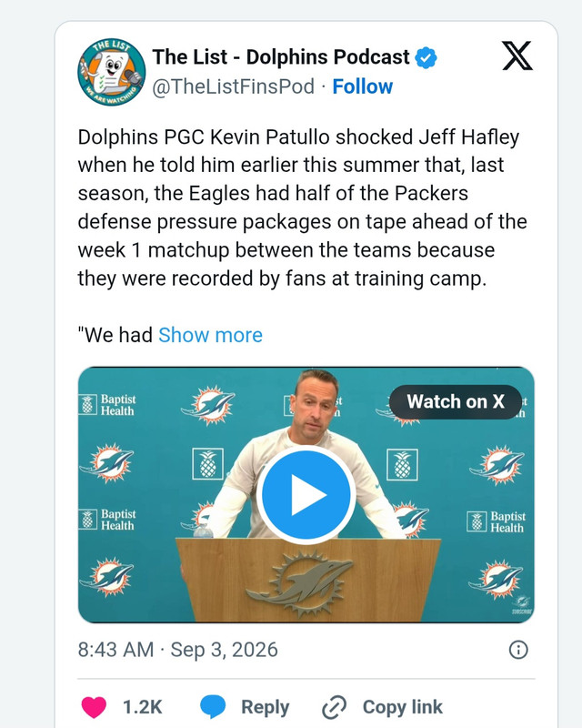Click the Watch on X button
The height and width of the screenshot is (728, 582).
456,401
